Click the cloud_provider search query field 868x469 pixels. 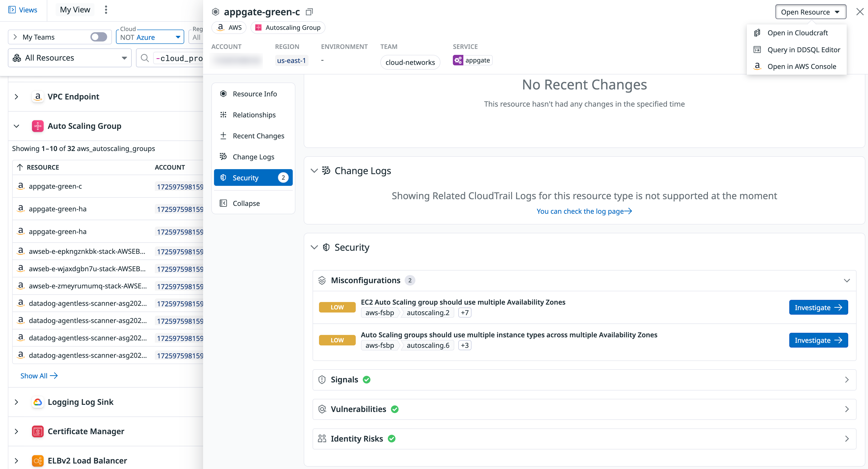point(179,58)
